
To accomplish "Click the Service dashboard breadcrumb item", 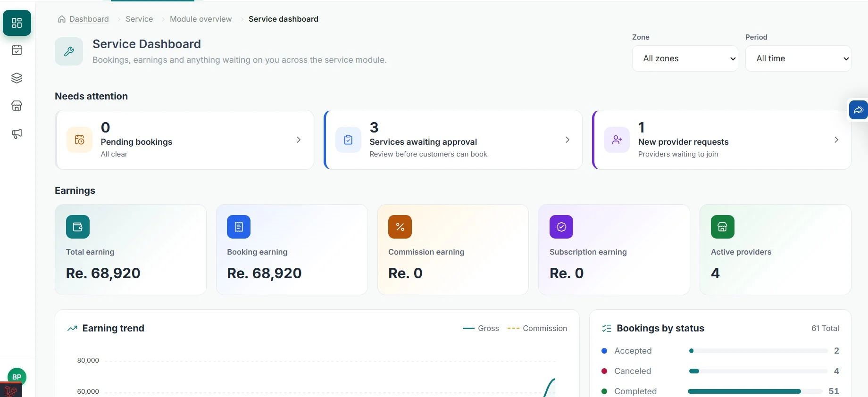I will (284, 19).
